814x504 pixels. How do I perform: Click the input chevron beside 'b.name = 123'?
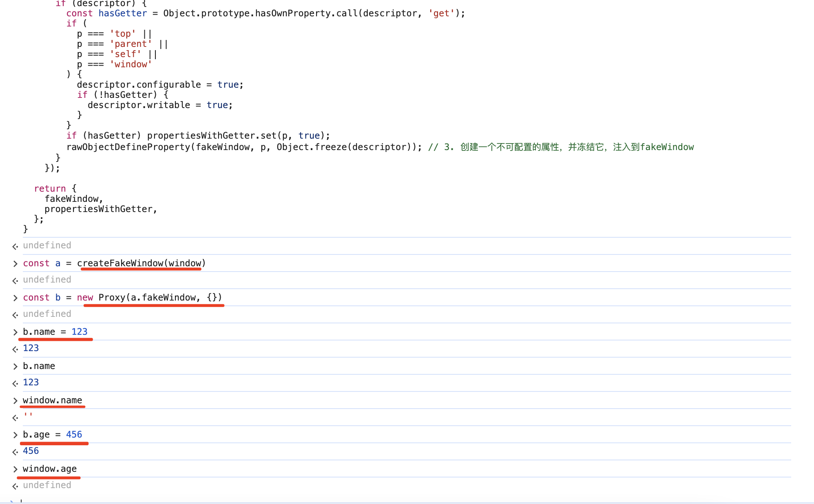[15, 332]
